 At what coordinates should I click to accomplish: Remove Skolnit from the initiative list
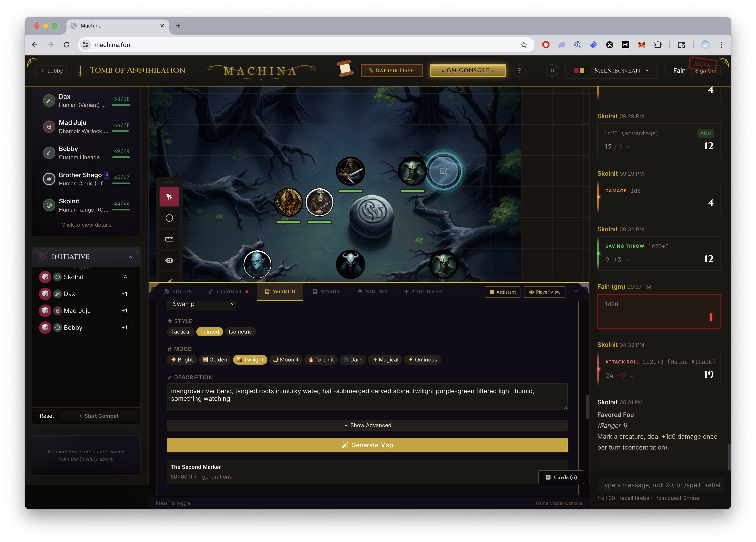point(132,277)
